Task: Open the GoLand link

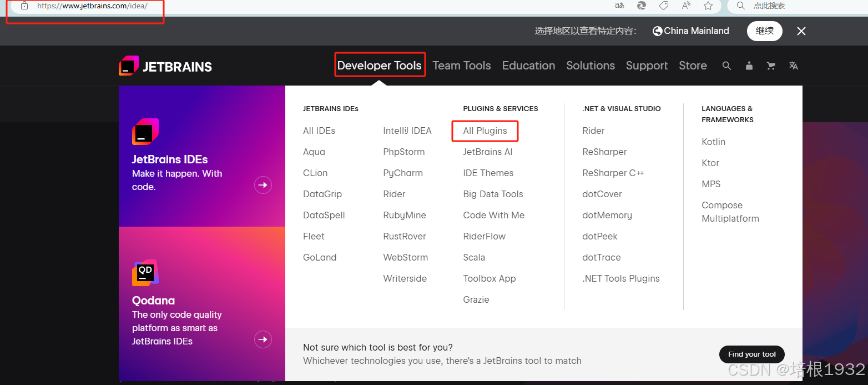Action: pyautogui.click(x=320, y=258)
